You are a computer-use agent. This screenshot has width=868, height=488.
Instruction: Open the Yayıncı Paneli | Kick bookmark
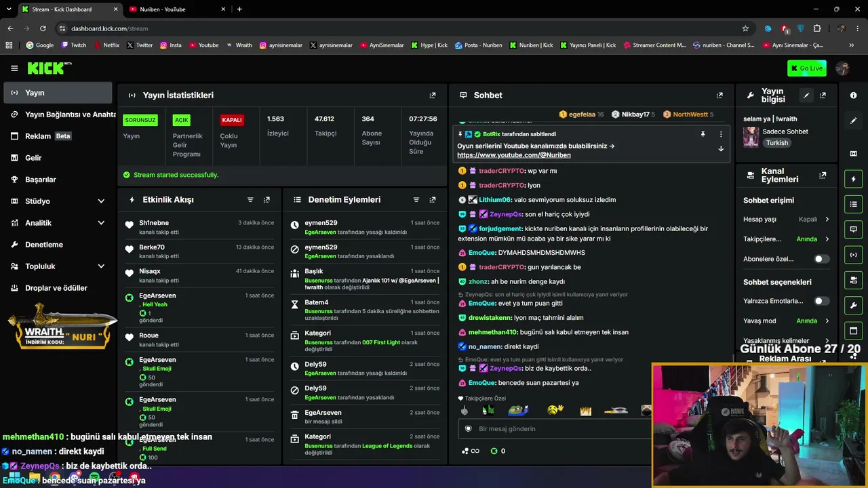coord(587,45)
